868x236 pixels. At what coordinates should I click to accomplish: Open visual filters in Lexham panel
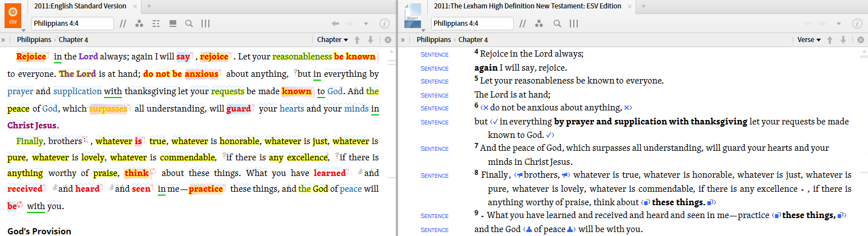point(540,24)
